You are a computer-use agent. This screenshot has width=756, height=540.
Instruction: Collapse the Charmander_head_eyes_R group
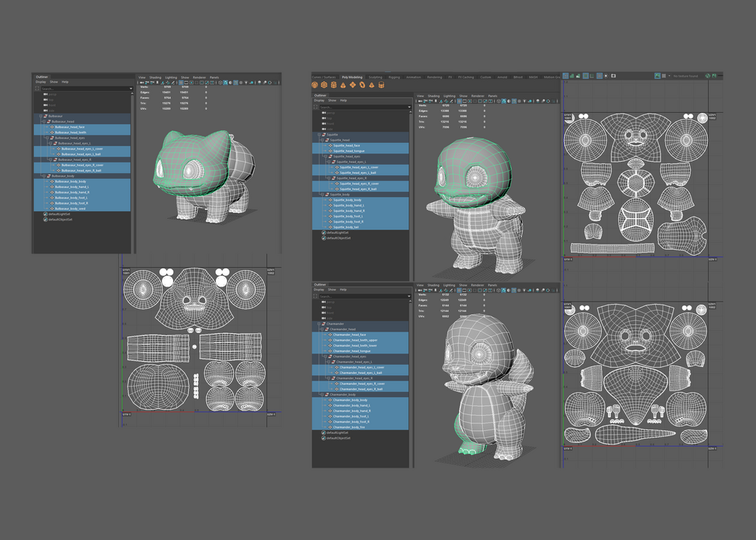329,378
